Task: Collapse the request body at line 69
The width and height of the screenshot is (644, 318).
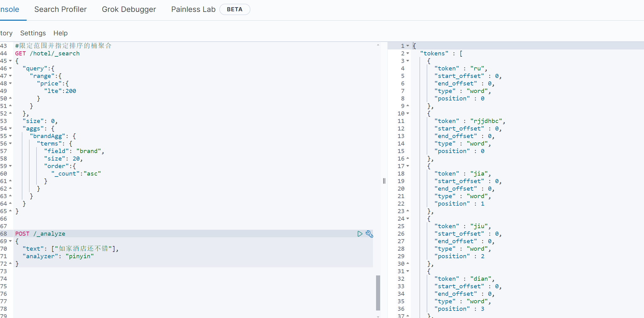Action: click(10, 241)
